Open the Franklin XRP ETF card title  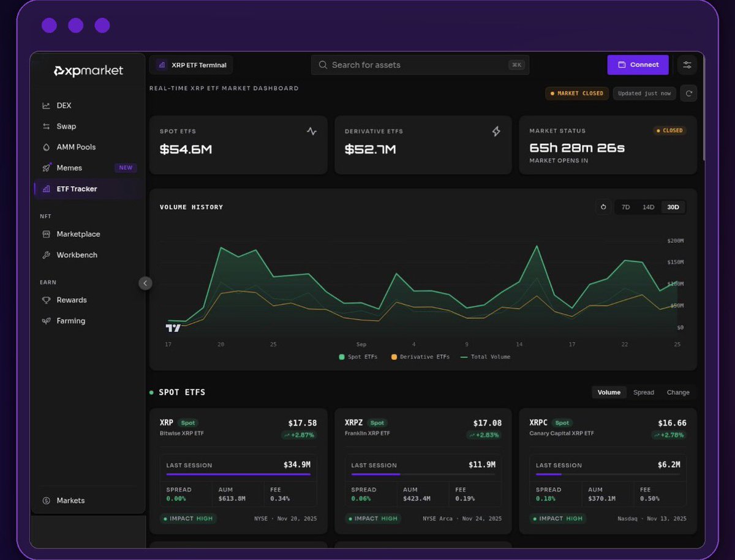[x=367, y=433]
